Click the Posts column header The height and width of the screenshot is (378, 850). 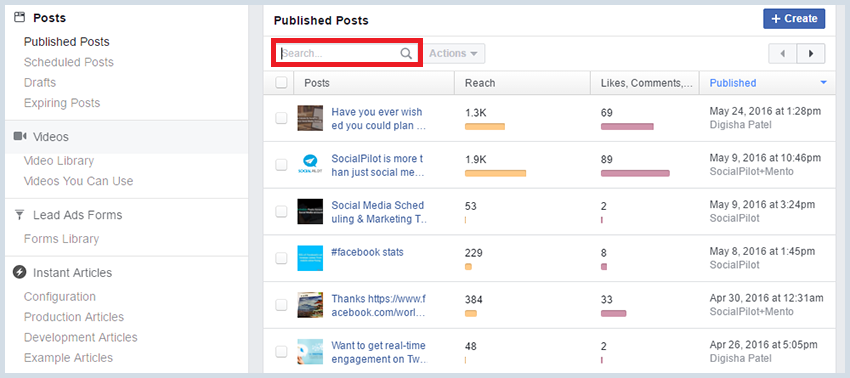[x=374, y=82]
